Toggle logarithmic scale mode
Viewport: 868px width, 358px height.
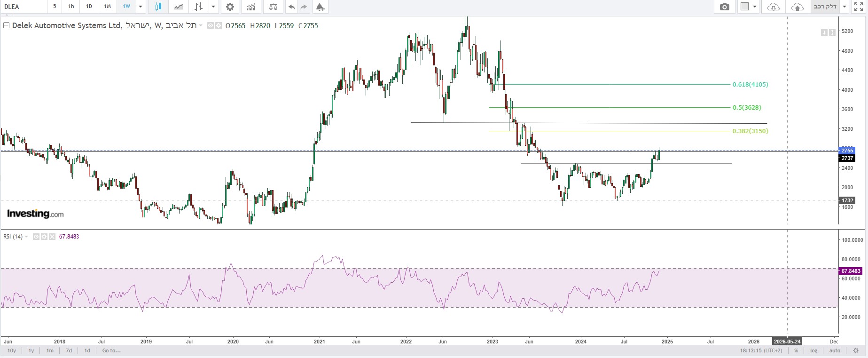814,350
